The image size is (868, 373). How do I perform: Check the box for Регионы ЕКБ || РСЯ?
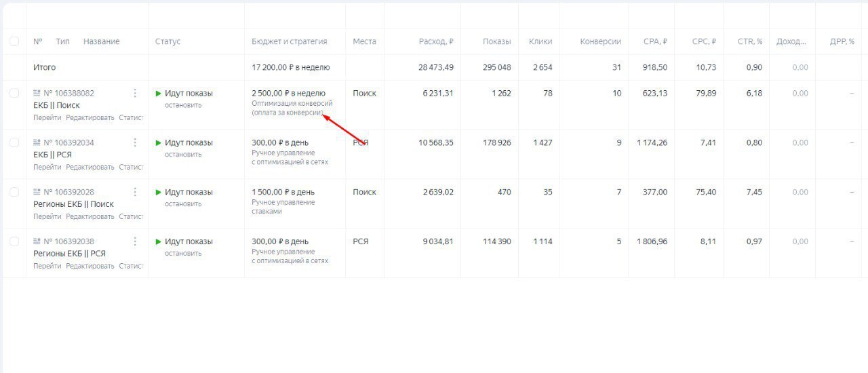point(14,241)
